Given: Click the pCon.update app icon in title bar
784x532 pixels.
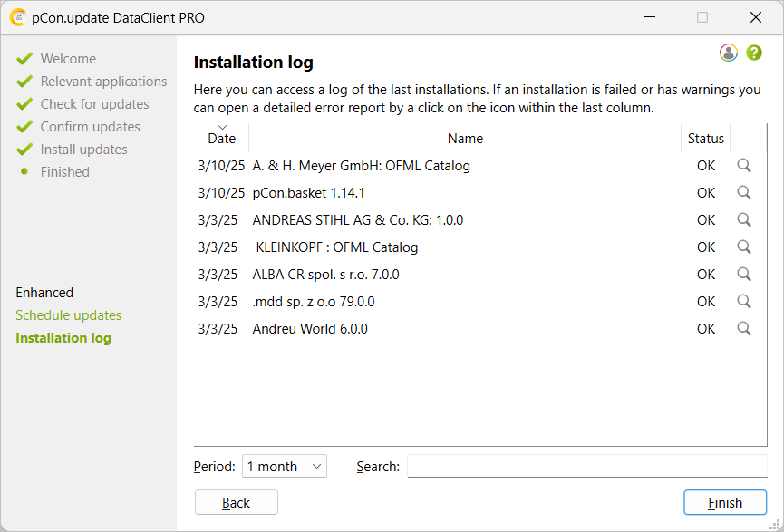Looking at the screenshot, I should 17,17.
